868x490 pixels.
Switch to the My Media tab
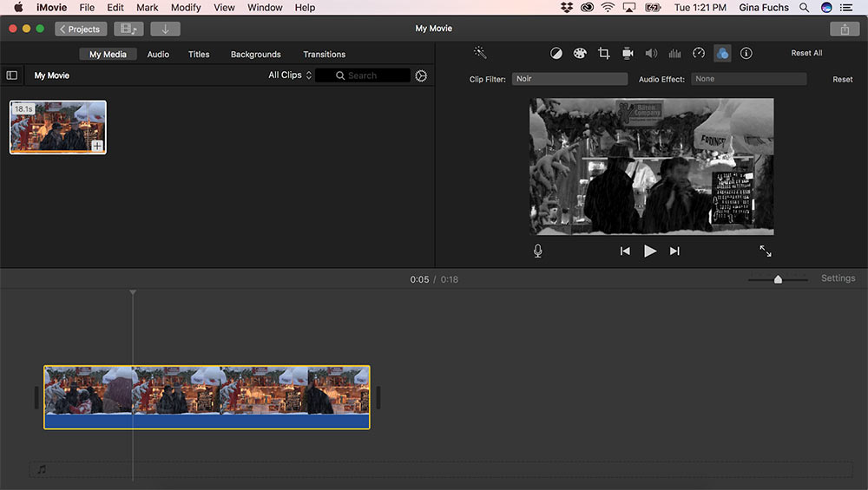(108, 54)
